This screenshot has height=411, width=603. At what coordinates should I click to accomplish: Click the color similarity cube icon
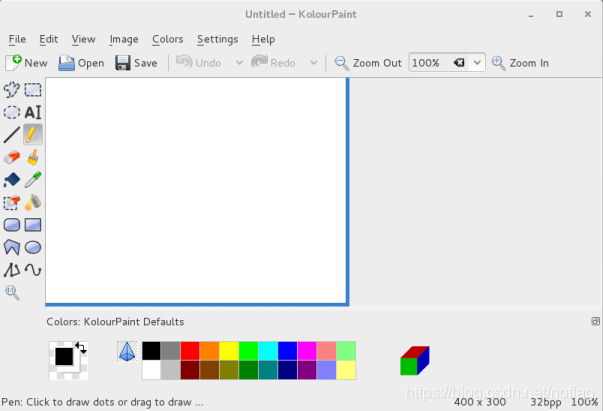tap(415, 361)
